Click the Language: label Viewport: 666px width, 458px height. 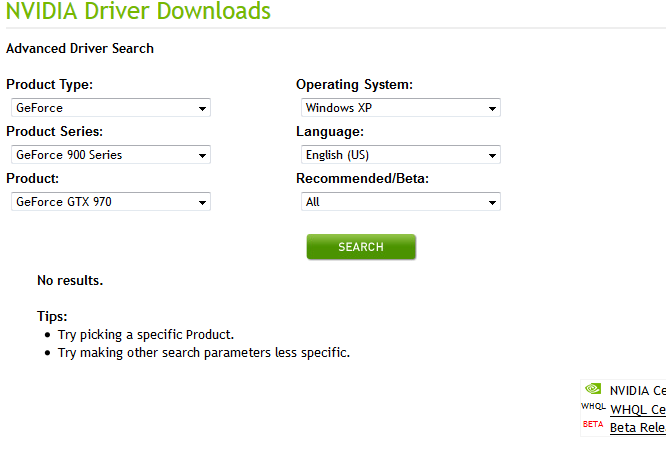point(330,132)
